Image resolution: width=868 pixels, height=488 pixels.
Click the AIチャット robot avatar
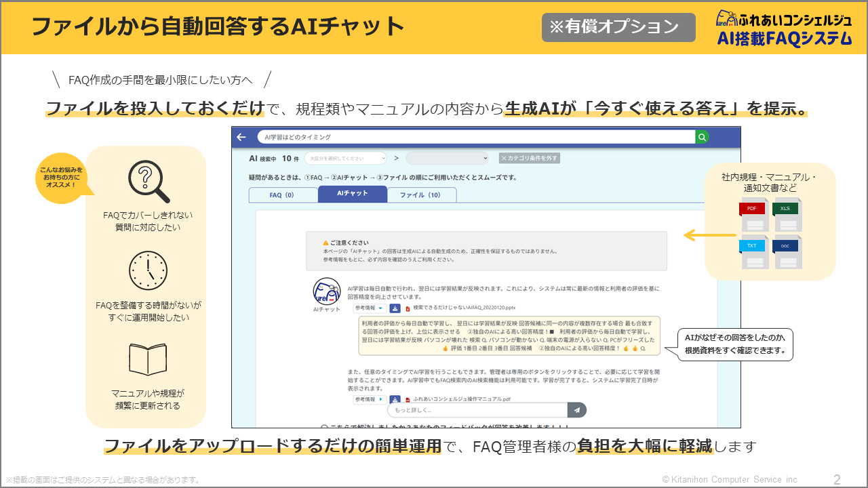click(326, 291)
